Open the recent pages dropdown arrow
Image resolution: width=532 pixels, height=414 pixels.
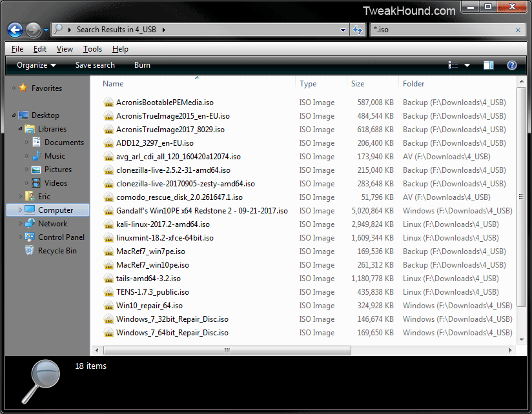[46, 30]
